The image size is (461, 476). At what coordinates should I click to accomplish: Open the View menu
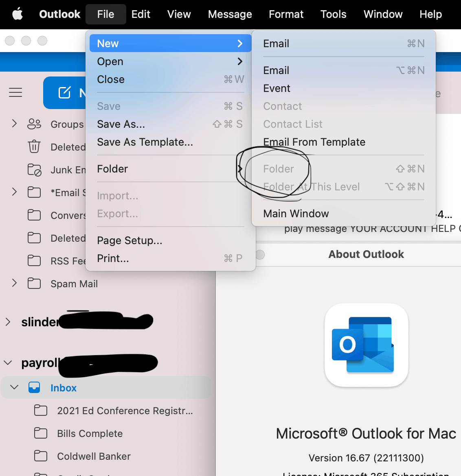pyautogui.click(x=179, y=14)
